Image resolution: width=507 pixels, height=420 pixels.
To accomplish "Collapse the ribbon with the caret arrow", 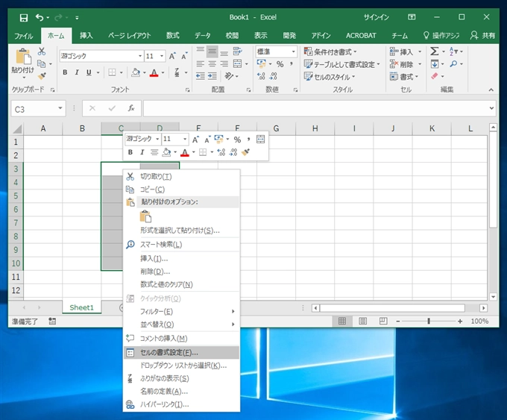I will [x=491, y=90].
